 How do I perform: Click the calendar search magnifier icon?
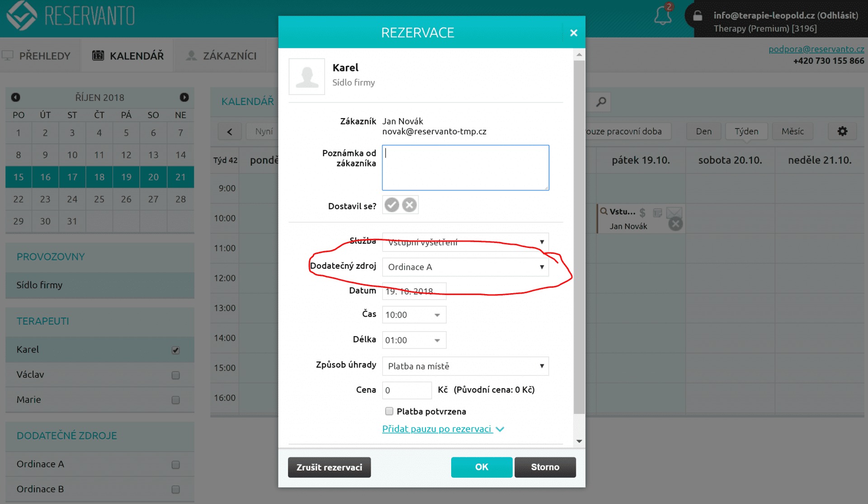[x=601, y=102]
